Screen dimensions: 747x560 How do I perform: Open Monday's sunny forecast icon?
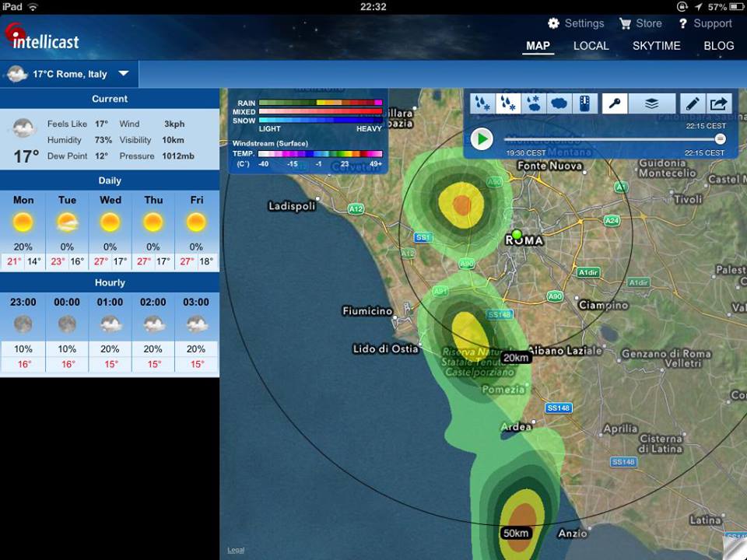[x=23, y=222]
